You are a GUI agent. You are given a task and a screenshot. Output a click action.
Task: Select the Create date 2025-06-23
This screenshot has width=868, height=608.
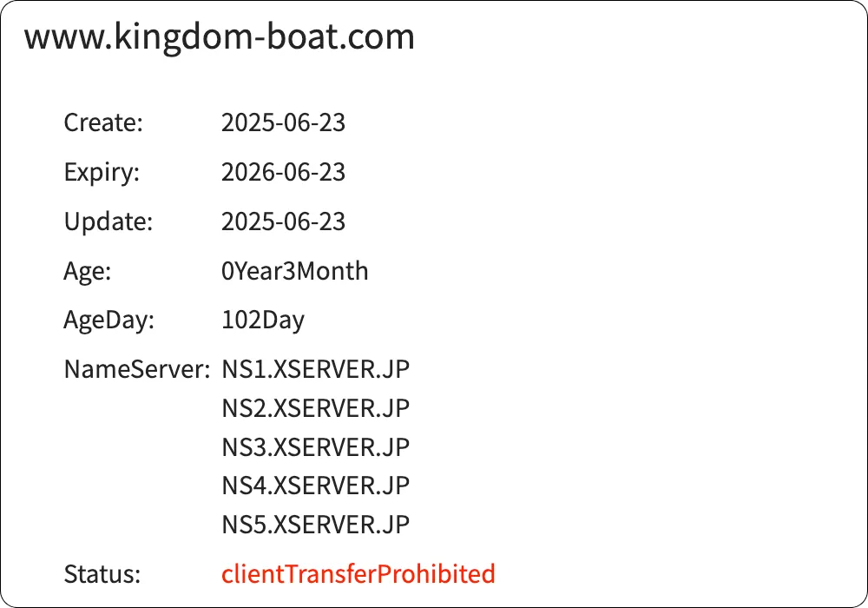click(x=283, y=123)
